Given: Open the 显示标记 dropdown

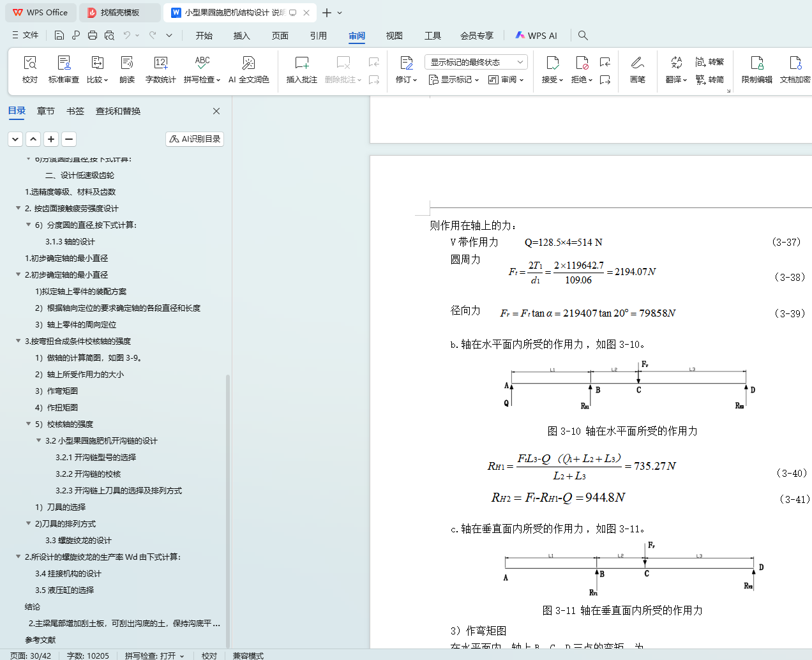Looking at the screenshot, I should pyautogui.click(x=453, y=80).
